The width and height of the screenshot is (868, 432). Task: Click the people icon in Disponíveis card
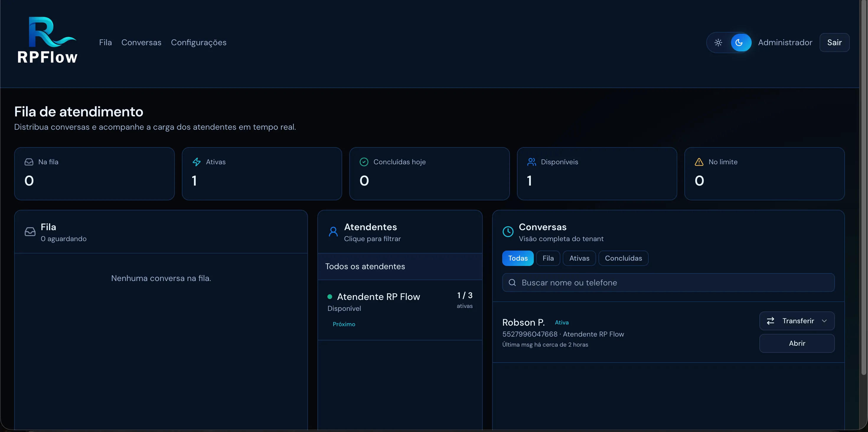[531, 162]
